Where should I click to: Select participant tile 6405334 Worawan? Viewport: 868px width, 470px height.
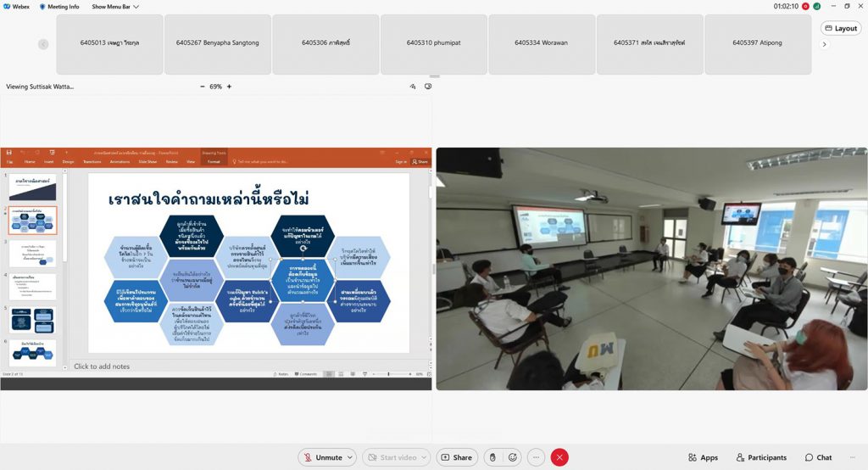pyautogui.click(x=543, y=43)
